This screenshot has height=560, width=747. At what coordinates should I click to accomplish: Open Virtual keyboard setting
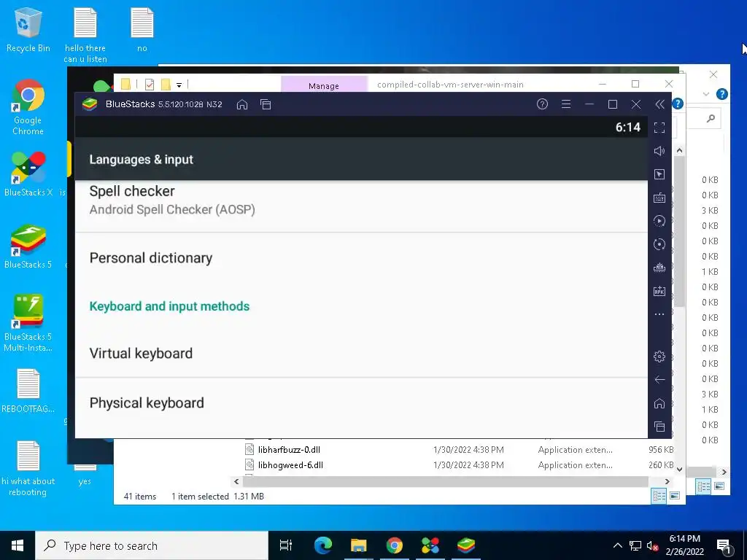[361, 354]
